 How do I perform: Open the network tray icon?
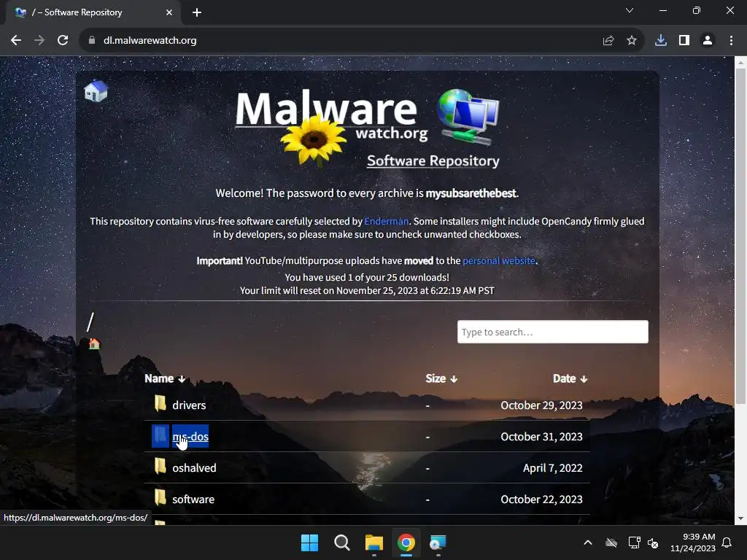634,542
